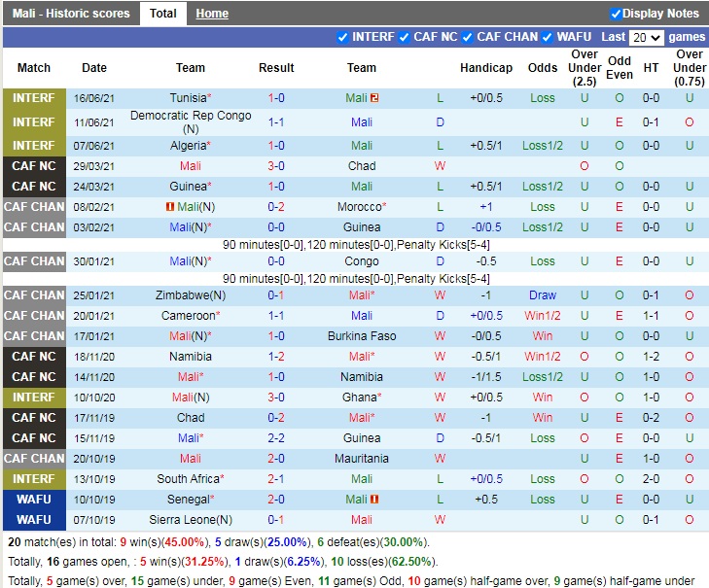Image resolution: width=709 pixels, height=588 pixels.
Task: Click the Democratic Rep Congo team link
Action: (191, 116)
